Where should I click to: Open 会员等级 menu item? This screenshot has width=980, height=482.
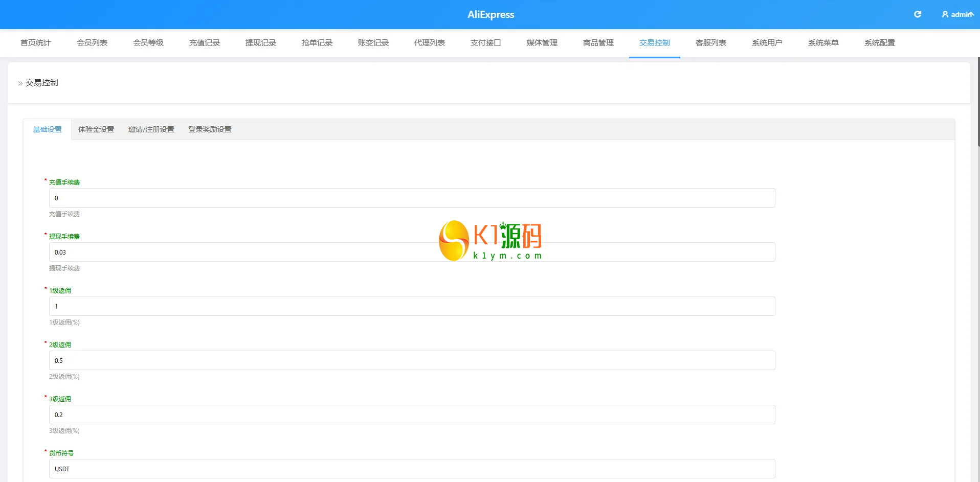[148, 43]
